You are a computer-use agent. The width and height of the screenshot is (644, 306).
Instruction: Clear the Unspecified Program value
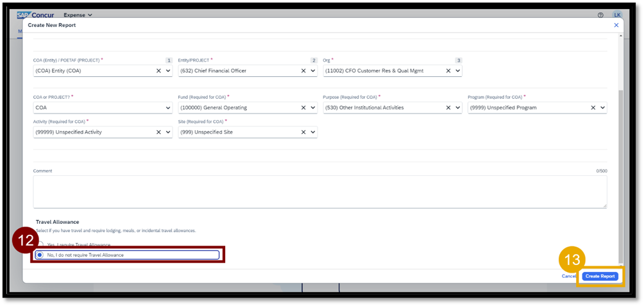[593, 108]
